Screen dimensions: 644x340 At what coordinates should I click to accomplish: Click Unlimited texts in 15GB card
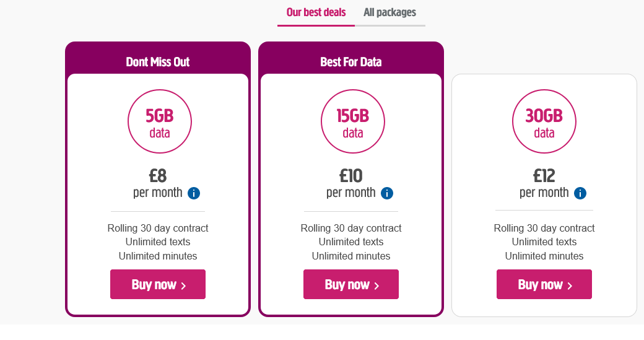tap(351, 242)
